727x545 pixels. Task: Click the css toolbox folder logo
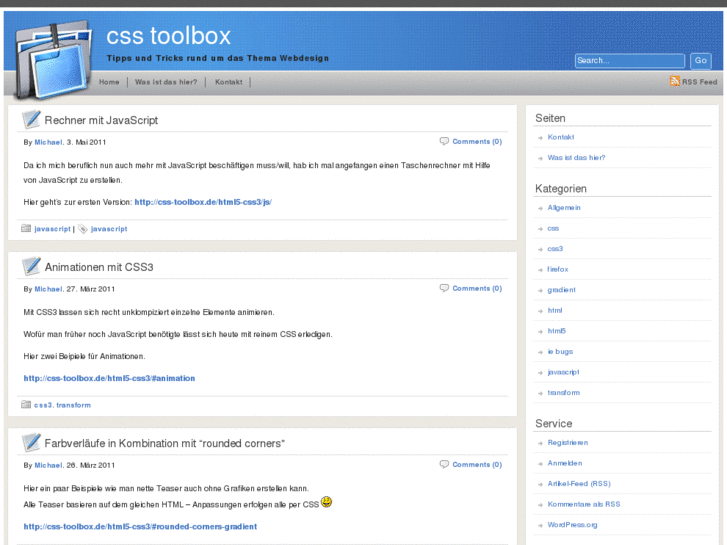coord(53,60)
